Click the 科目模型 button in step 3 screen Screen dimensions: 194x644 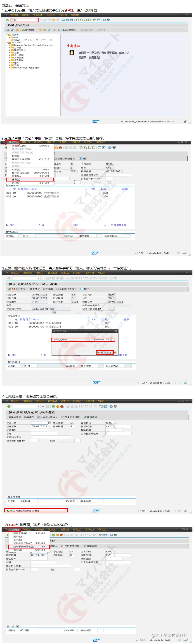point(48,289)
